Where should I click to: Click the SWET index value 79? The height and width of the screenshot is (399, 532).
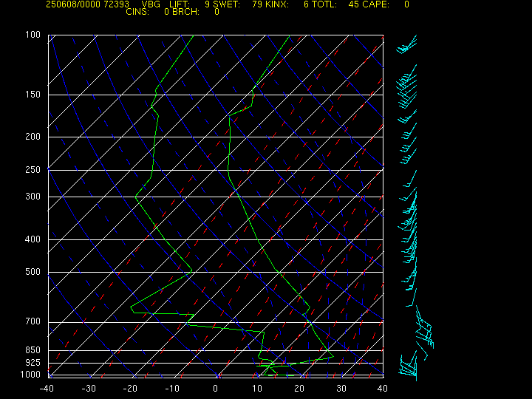click(257, 4)
